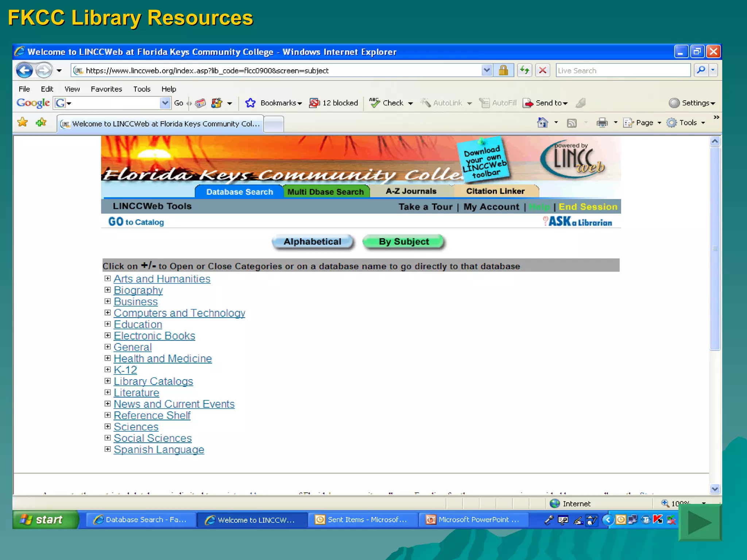Expand Computers and Technology plus box

pos(108,312)
